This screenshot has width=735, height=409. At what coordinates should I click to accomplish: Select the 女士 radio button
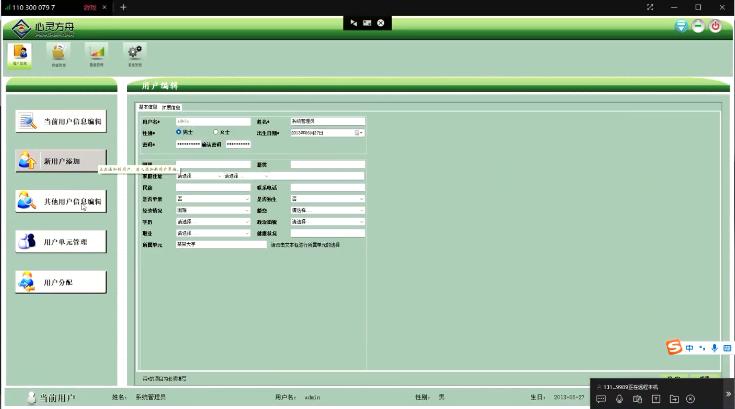coord(215,131)
